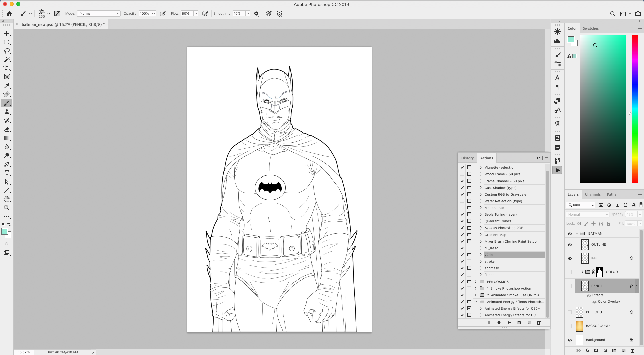Select the Gradient tool
644x355 pixels.
[7, 138]
